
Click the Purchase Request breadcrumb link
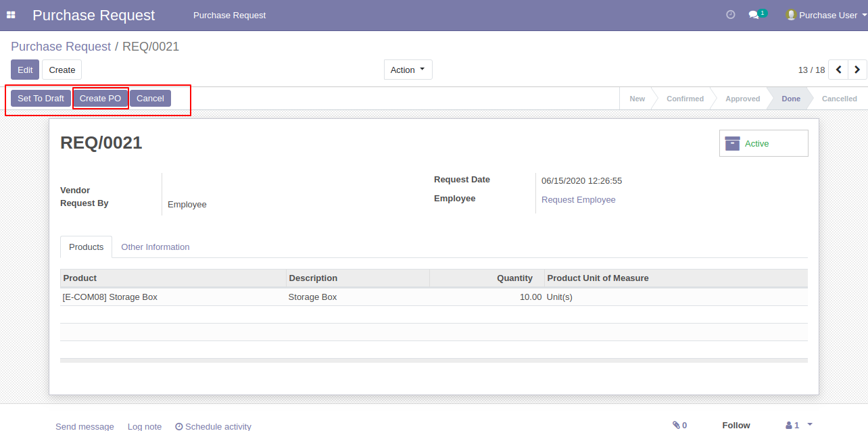click(x=61, y=47)
